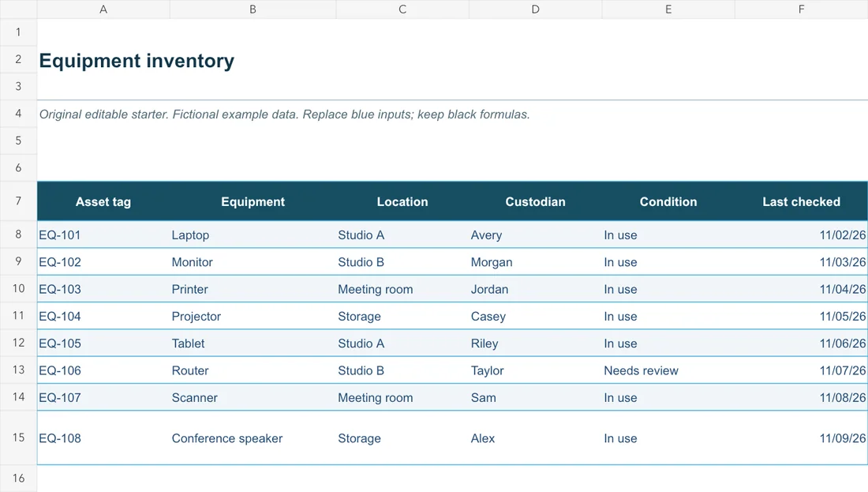Click asset tag EQ-108
This screenshot has height=492, width=868.
tap(103, 438)
